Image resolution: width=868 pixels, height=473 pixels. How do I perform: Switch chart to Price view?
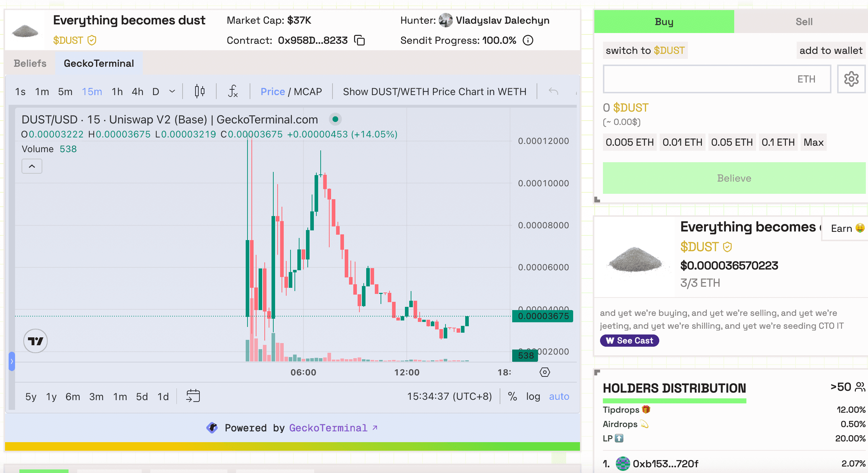[x=273, y=92]
